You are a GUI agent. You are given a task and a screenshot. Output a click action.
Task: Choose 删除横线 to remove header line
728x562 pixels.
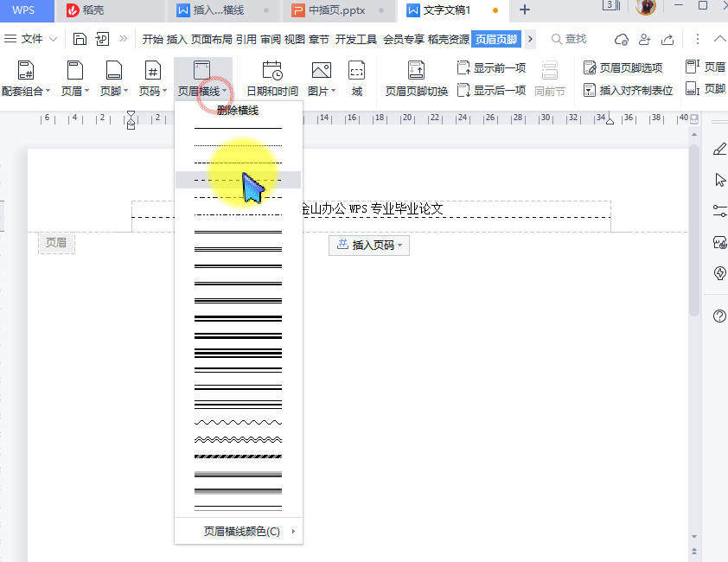[238, 111]
